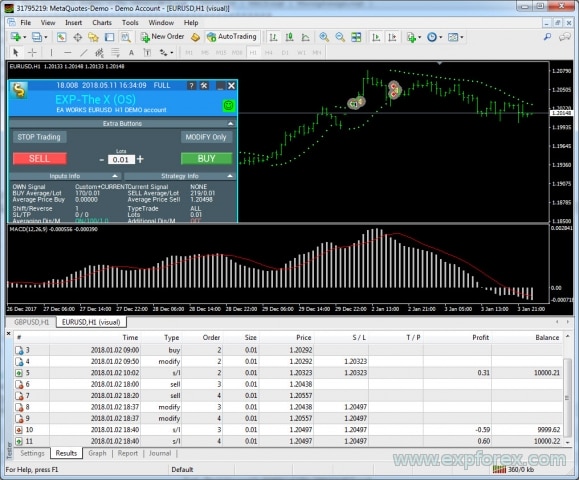Zoom in on the chart
The width and height of the screenshot is (579, 480).
324,37
